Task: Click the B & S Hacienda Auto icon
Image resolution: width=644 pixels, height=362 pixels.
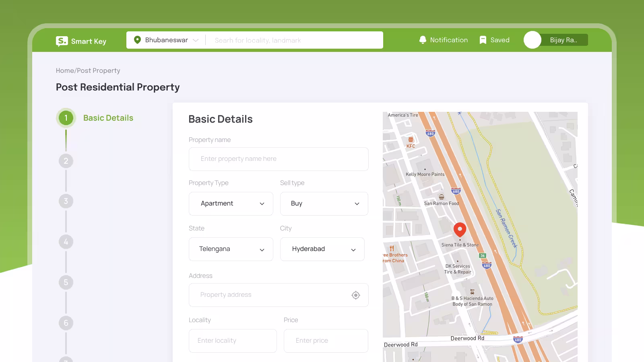Action: pyautogui.click(x=472, y=292)
